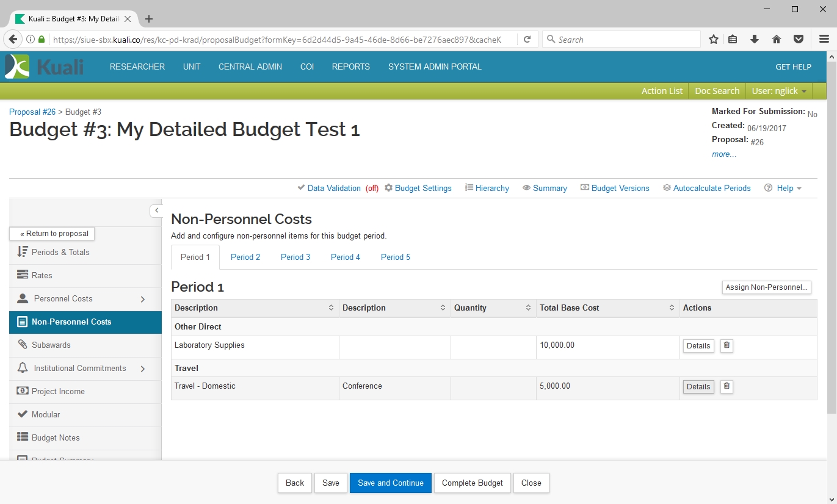Click the Assign Non-Personnel button
This screenshot has width=837, height=504.
(x=766, y=287)
